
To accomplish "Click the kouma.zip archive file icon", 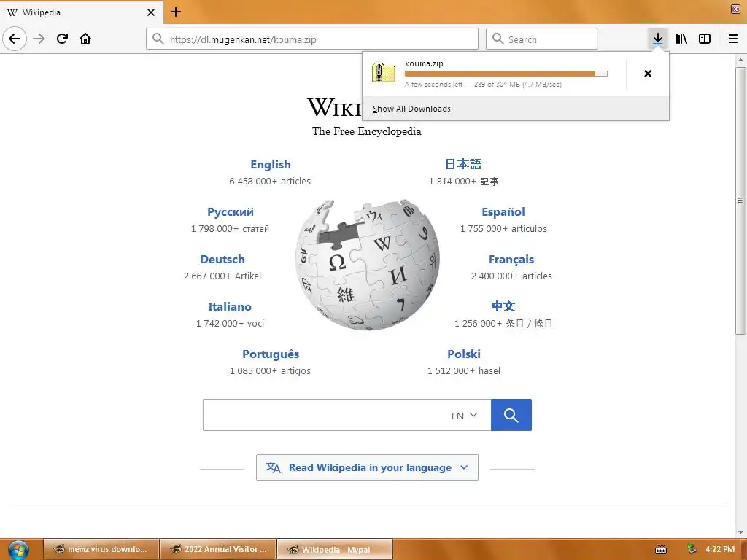I will point(384,73).
